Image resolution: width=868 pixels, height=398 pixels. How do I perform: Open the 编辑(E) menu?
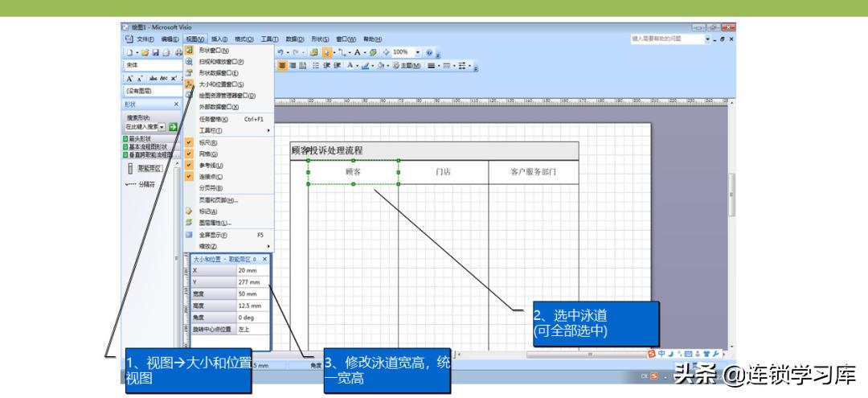pos(170,39)
